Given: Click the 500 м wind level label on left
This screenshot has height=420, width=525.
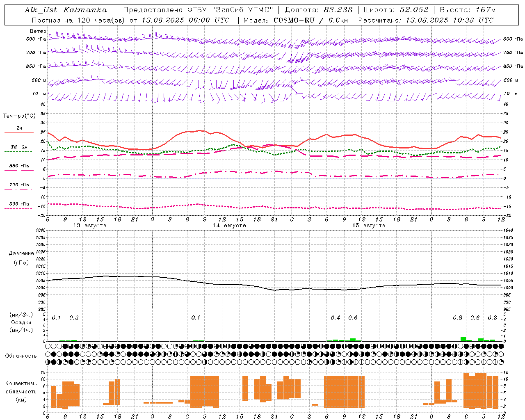Looking at the screenshot, I should point(39,80).
